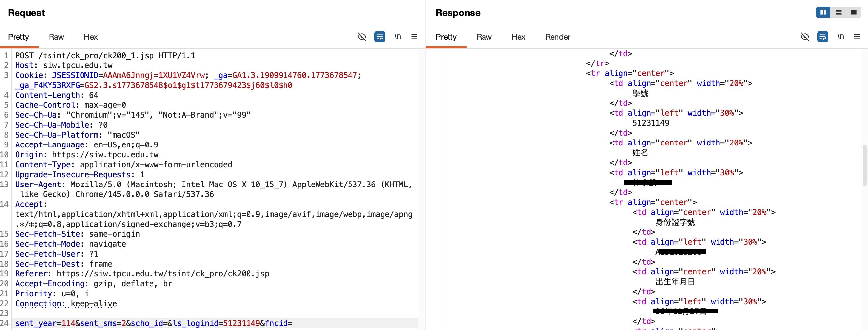868x330 pixels.
Task: Select the Request Pretty tab
Action: click(x=18, y=37)
